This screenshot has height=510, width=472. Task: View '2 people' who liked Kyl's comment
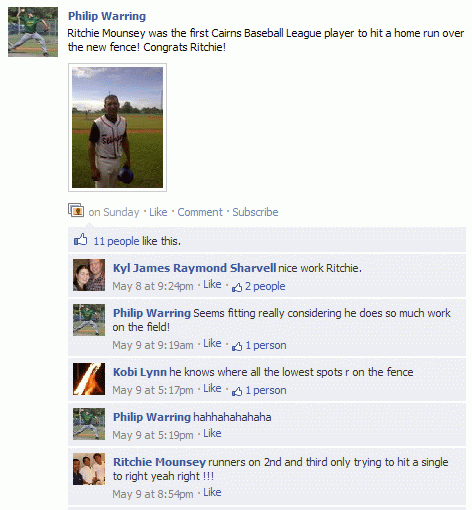coord(265,286)
